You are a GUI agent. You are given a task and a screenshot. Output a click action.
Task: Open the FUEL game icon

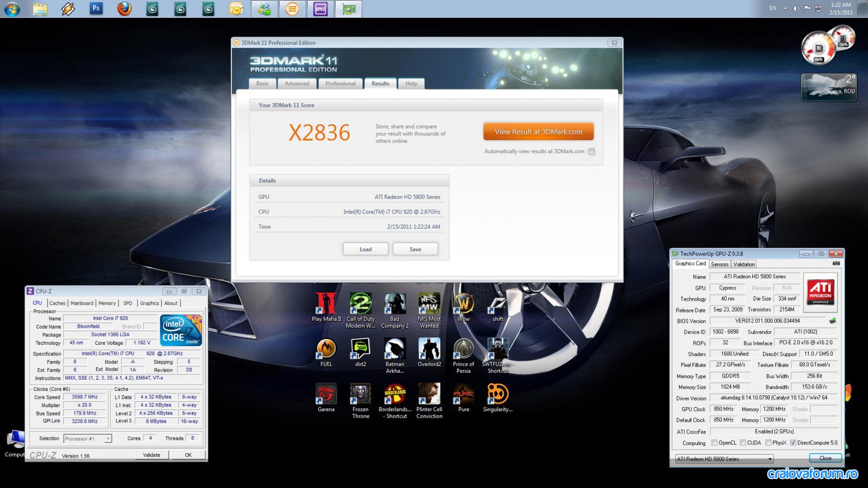click(326, 353)
